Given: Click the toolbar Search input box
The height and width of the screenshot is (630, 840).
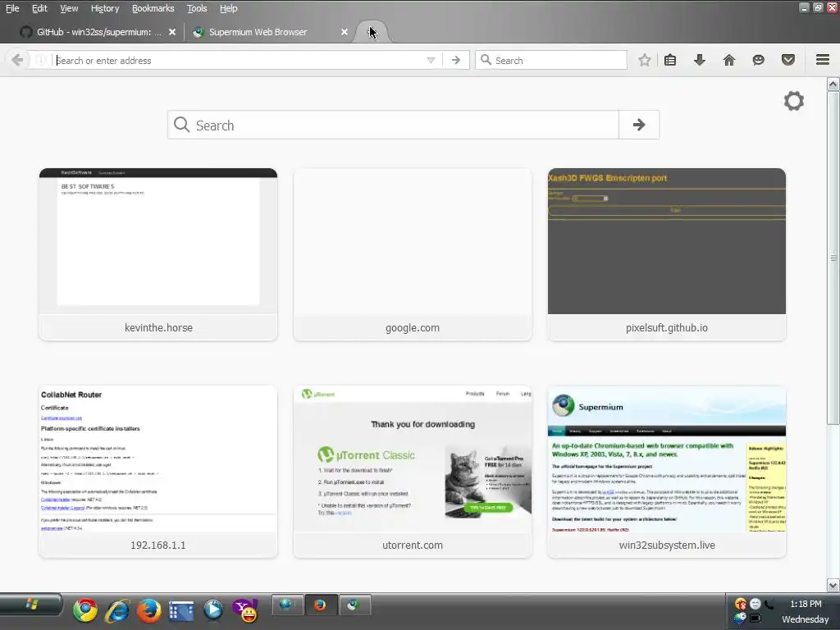Looking at the screenshot, I should [x=551, y=60].
